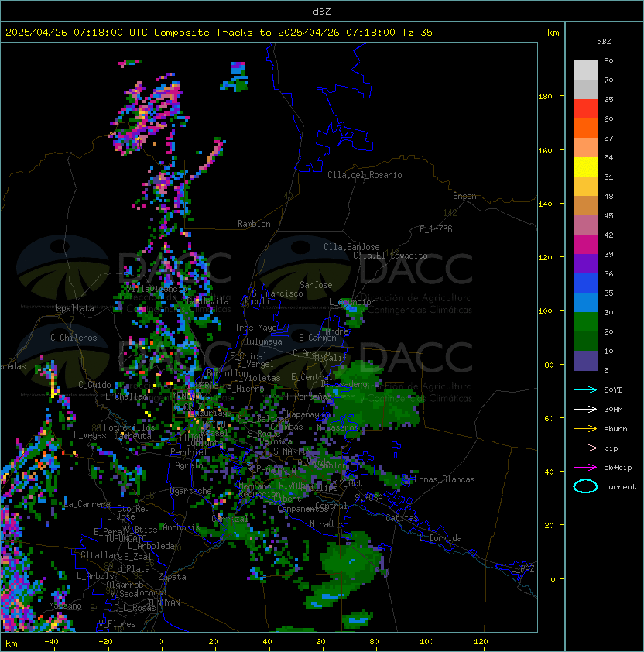The image size is (644, 652).
Task: Click the 120 km tick on bottom axis
Action: point(481,642)
